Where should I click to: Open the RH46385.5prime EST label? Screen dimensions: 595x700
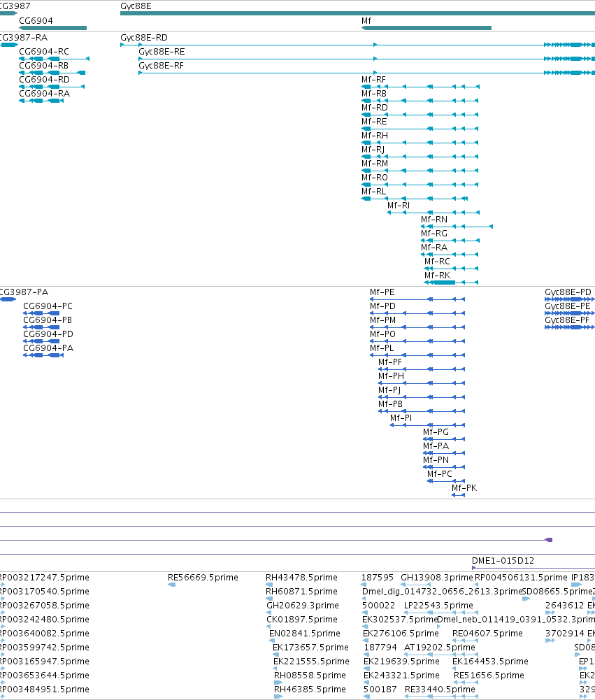click(x=310, y=690)
